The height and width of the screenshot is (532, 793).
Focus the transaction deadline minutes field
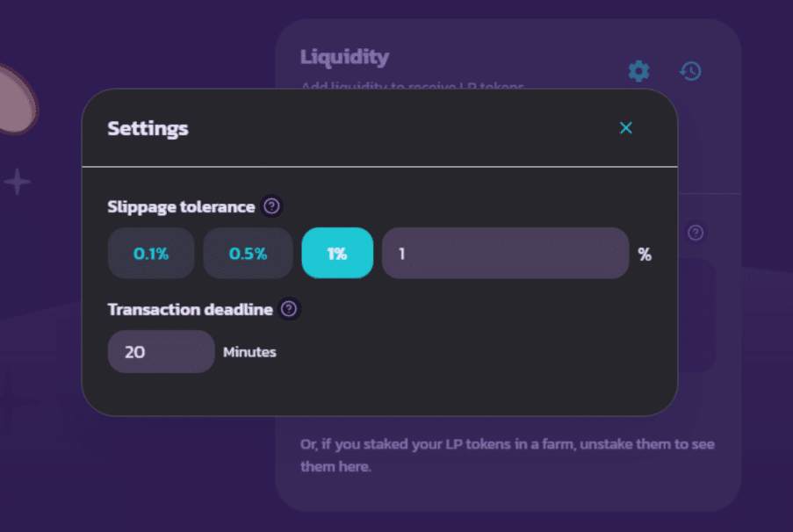[161, 351]
